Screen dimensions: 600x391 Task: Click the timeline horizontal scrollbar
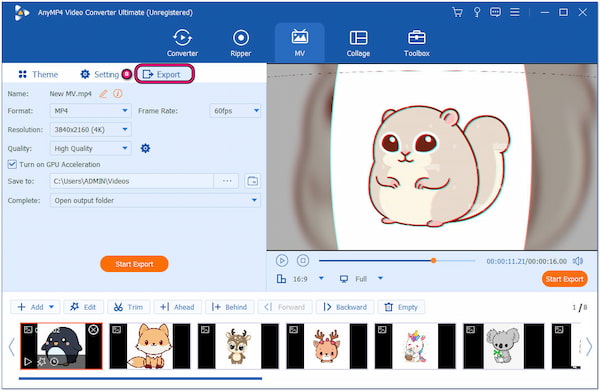tap(140, 379)
